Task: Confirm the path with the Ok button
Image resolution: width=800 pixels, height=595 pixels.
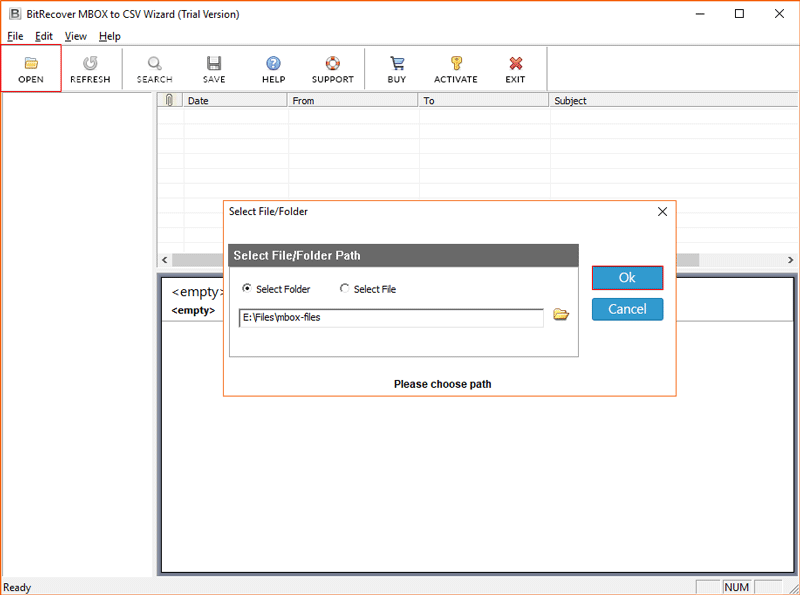Action: coord(628,278)
